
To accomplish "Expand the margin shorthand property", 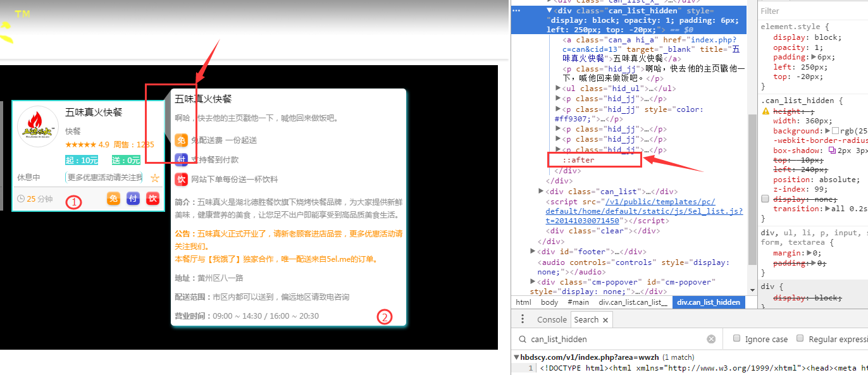I will pos(810,253).
